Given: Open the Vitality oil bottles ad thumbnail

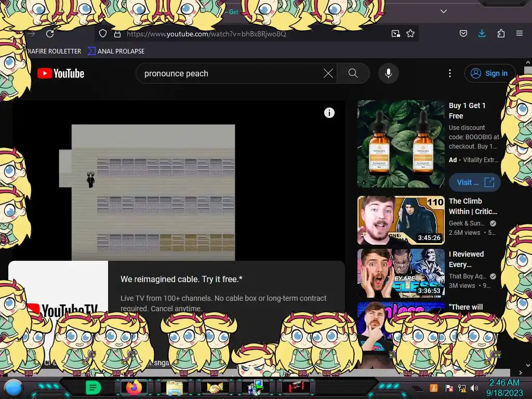Looking at the screenshot, I should pos(401,144).
